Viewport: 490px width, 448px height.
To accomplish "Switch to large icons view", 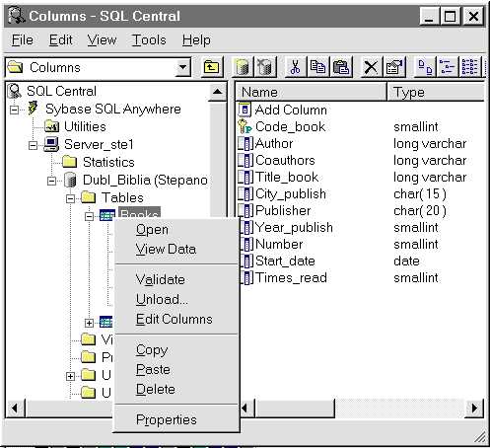I will [425, 67].
